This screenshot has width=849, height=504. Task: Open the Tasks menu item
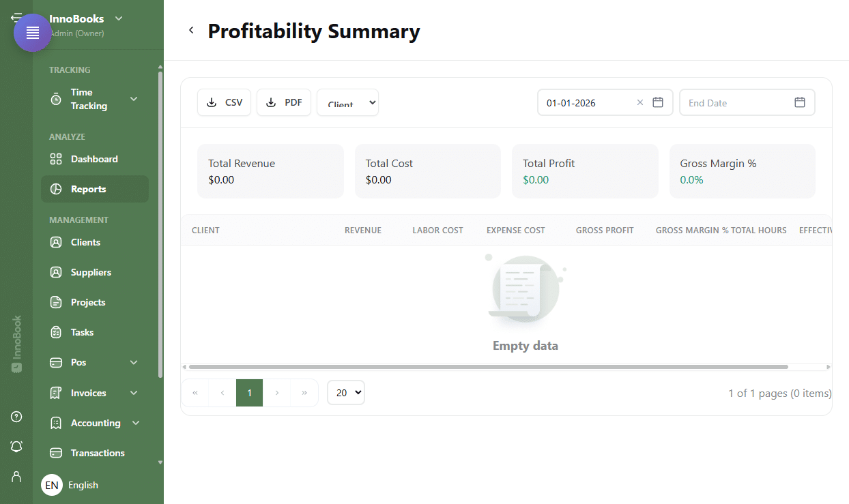(x=95, y=332)
